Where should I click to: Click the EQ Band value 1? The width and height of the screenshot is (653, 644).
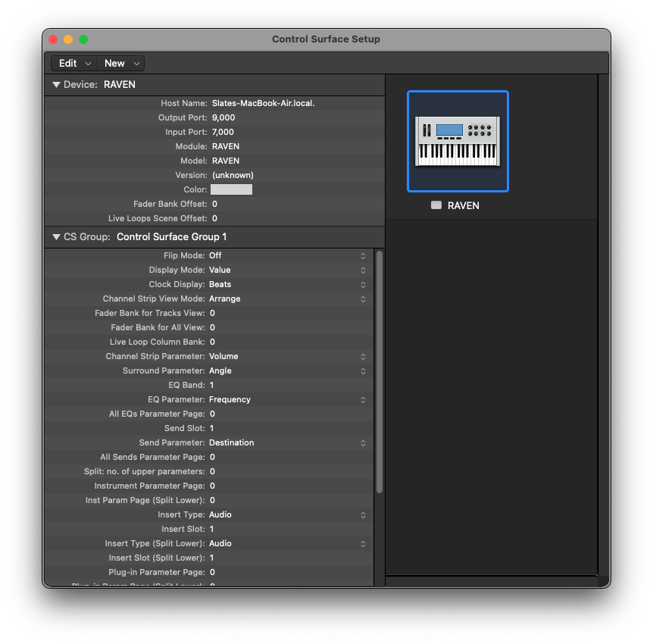point(211,386)
